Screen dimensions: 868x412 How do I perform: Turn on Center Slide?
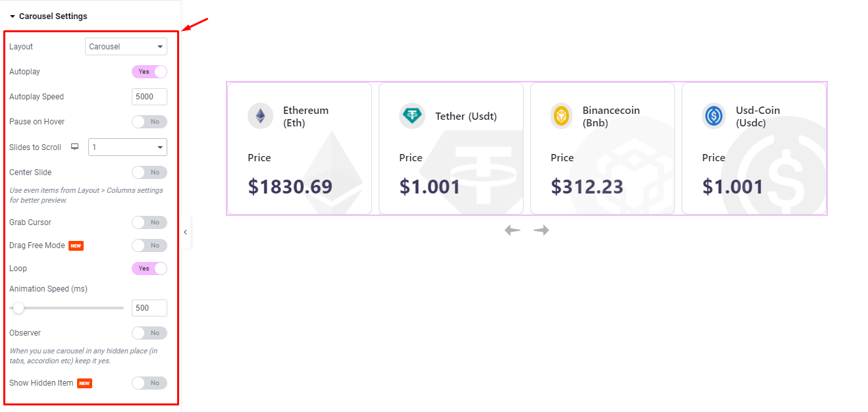click(149, 172)
